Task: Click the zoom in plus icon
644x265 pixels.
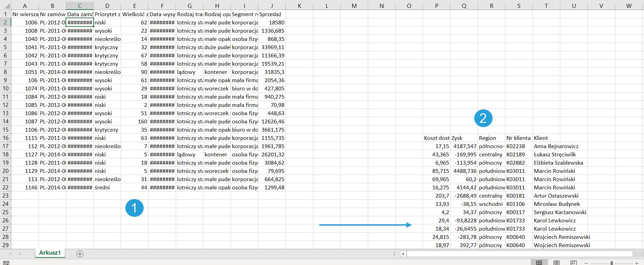Action: point(636,263)
